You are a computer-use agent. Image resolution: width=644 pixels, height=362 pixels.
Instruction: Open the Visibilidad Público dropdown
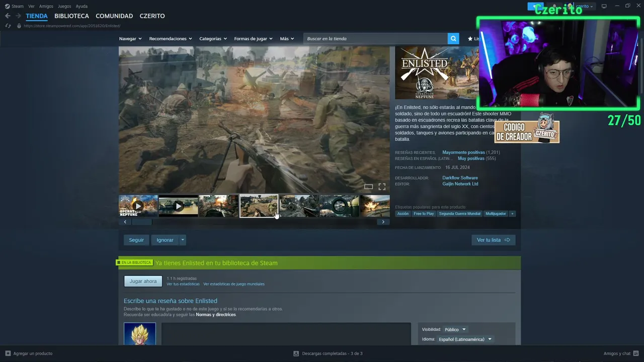(x=455, y=329)
